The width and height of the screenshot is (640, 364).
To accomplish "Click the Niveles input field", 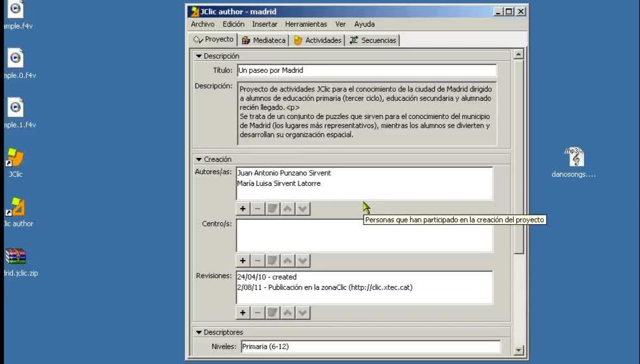I will 371,346.
